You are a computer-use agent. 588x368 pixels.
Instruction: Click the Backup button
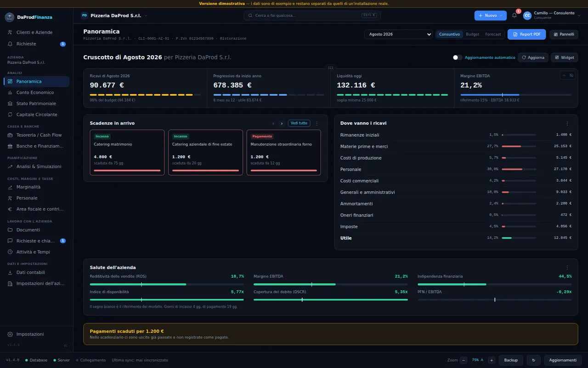[511, 360]
